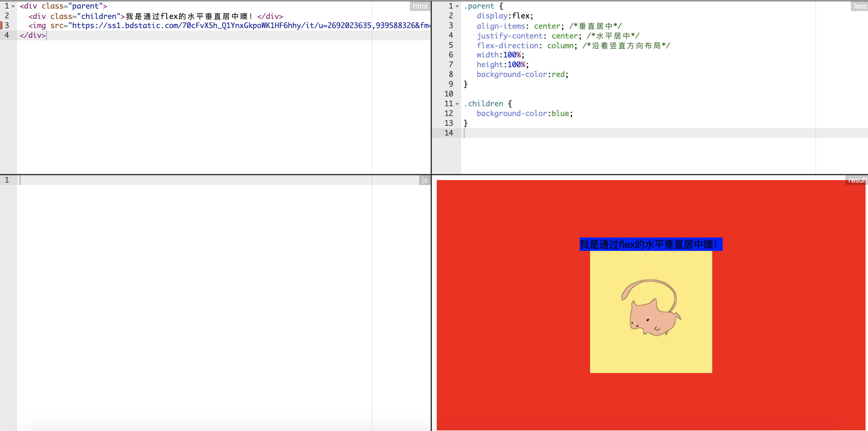868x431 pixels.
Task: Click the cartoon mouse image in the result
Action: [651, 311]
